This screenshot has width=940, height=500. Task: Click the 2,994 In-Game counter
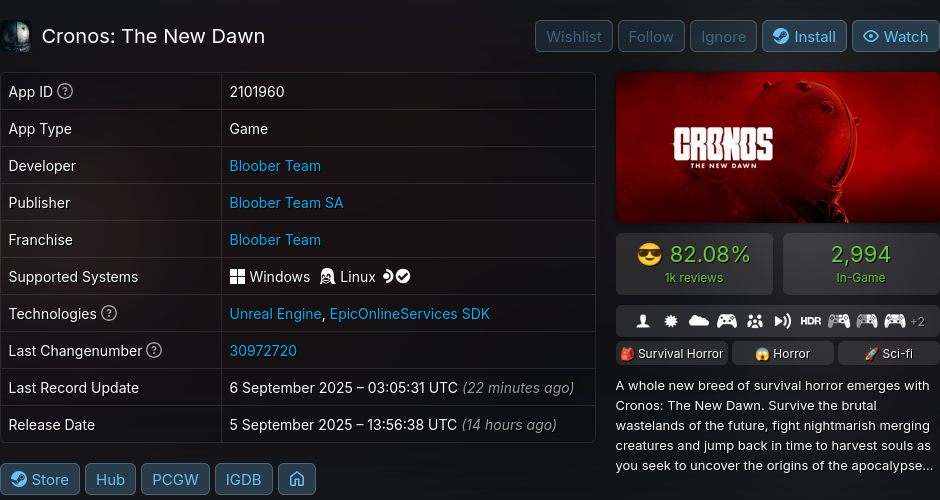tap(861, 264)
